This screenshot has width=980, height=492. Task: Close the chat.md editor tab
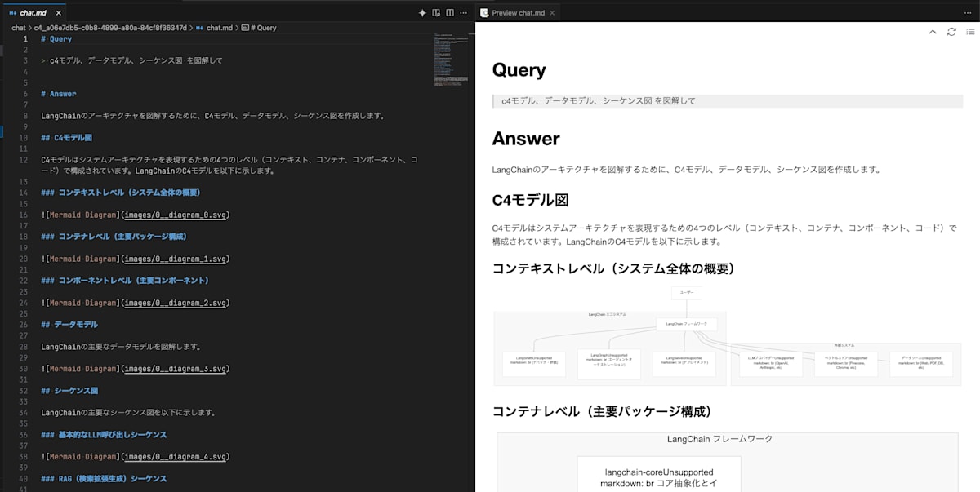click(58, 13)
